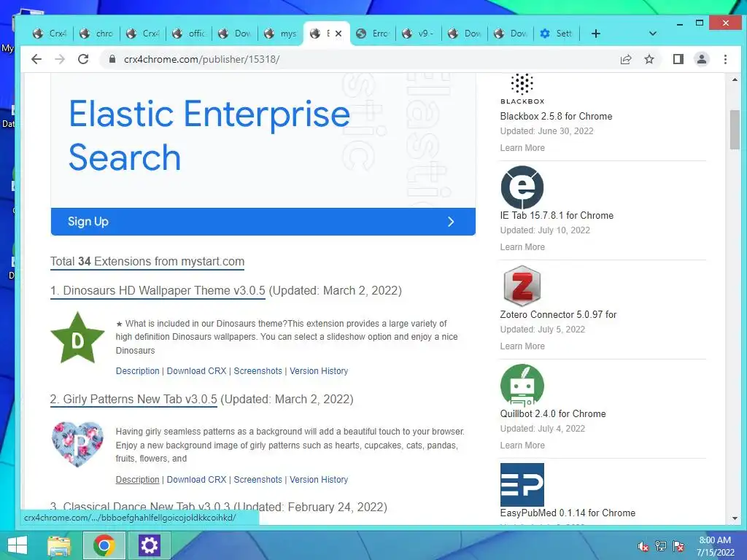Open a new tab with the plus button

[x=595, y=34]
